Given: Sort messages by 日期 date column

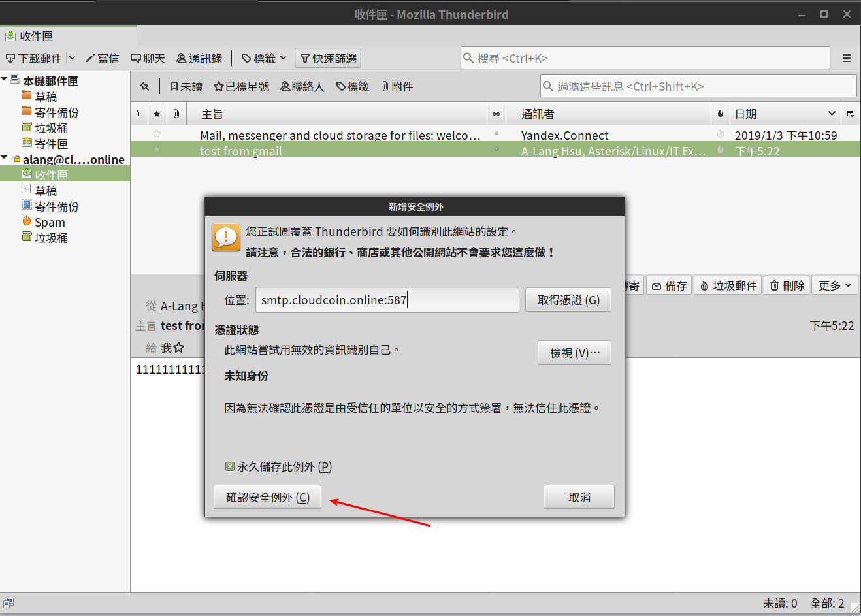Looking at the screenshot, I should click(x=785, y=114).
